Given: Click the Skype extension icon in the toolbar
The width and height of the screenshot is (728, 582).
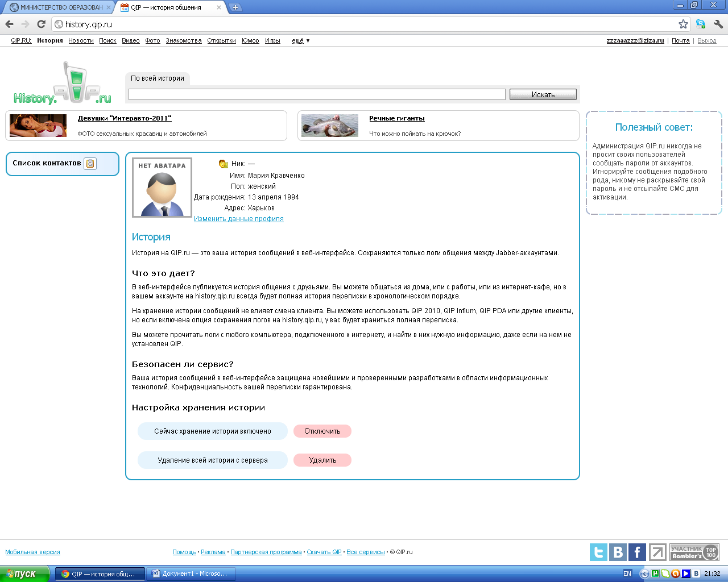Looking at the screenshot, I should click(701, 24).
